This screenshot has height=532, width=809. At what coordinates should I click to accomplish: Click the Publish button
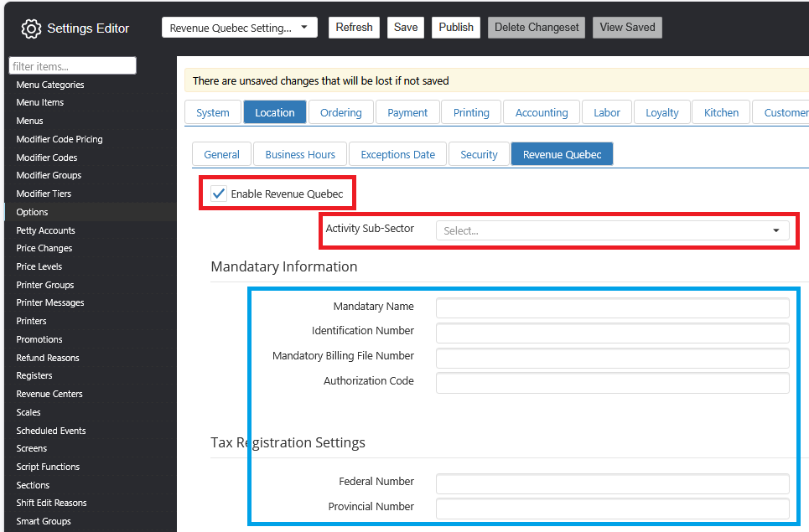coord(456,28)
